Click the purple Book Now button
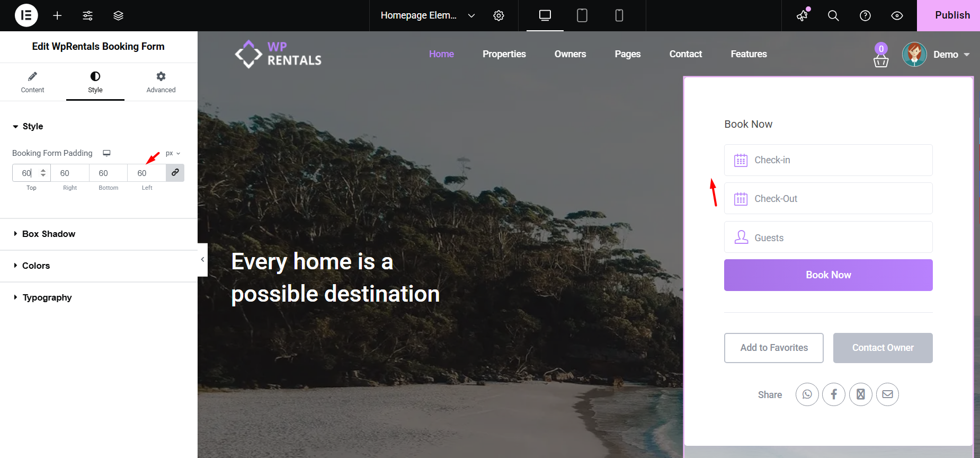The image size is (980, 458). tap(828, 275)
